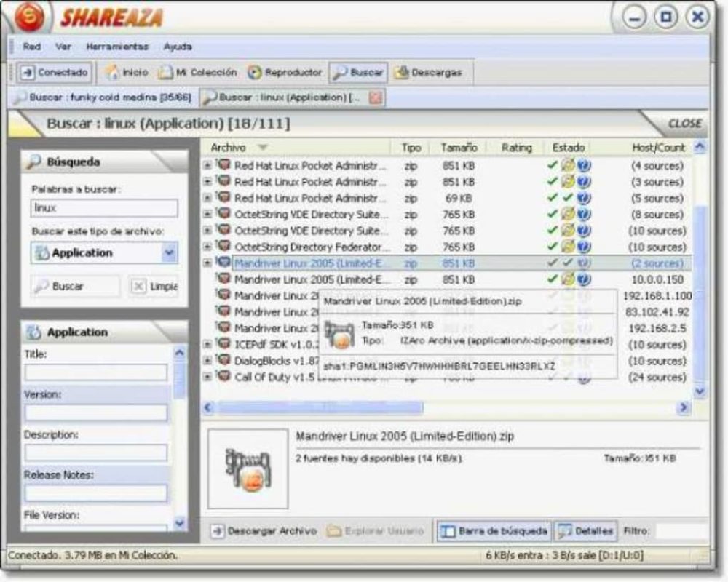The width and height of the screenshot is (728, 582).
Task: Click the Shareaza logo icon
Action: pyautogui.click(x=30, y=17)
